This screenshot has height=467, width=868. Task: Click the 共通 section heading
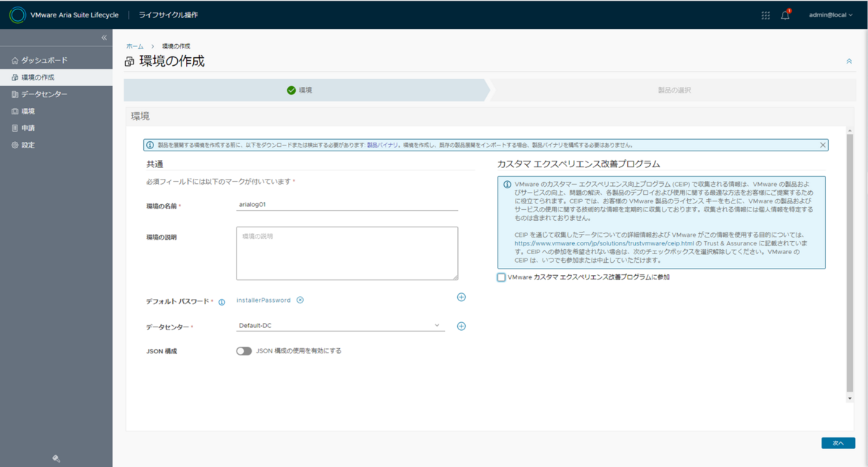(155, 164)
